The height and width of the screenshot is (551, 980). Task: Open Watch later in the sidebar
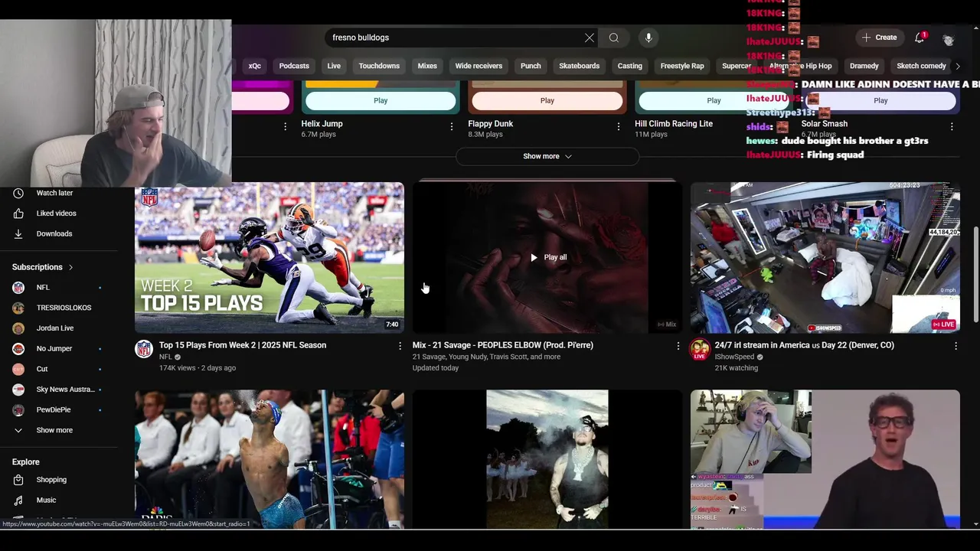coord(54,193)
